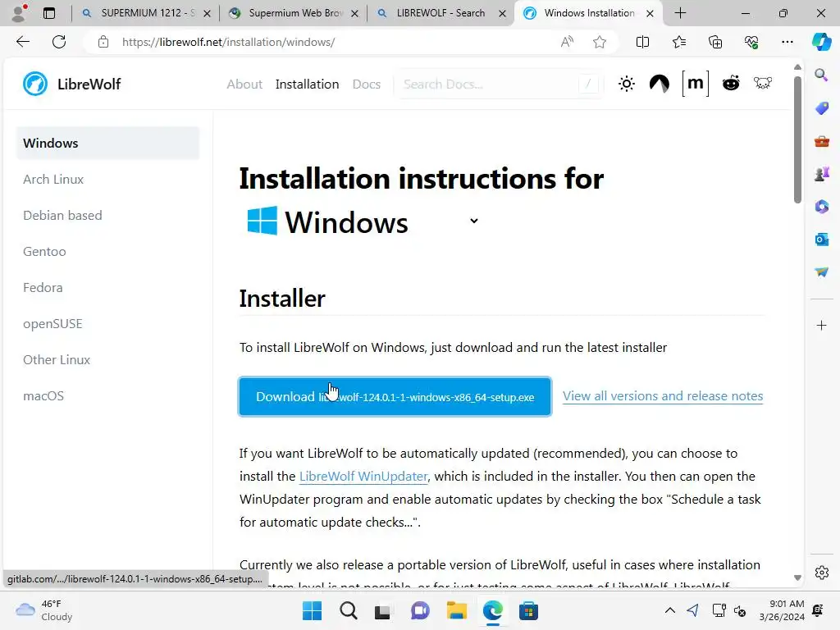Screen dimensions: 840x630
Task: Open the Copilot sidebar icon
Action: 821,42
